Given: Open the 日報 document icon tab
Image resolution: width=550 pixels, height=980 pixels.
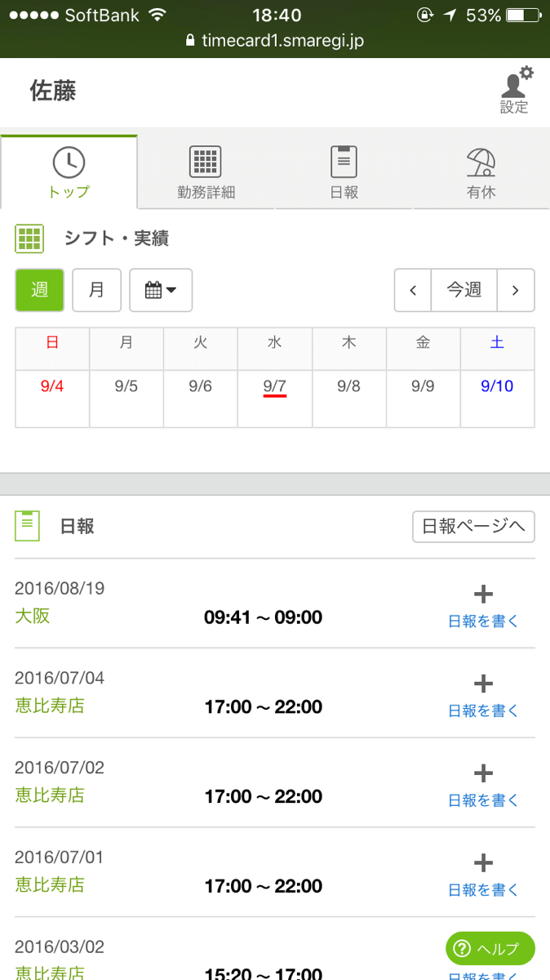Looking at the screenshot, I should click(344, 172).
